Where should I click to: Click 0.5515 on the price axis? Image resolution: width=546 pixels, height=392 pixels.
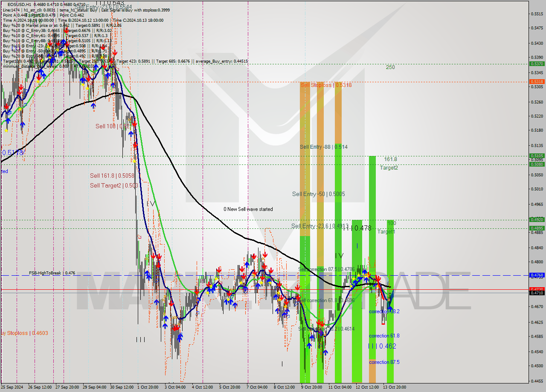(x=536, y=14)
